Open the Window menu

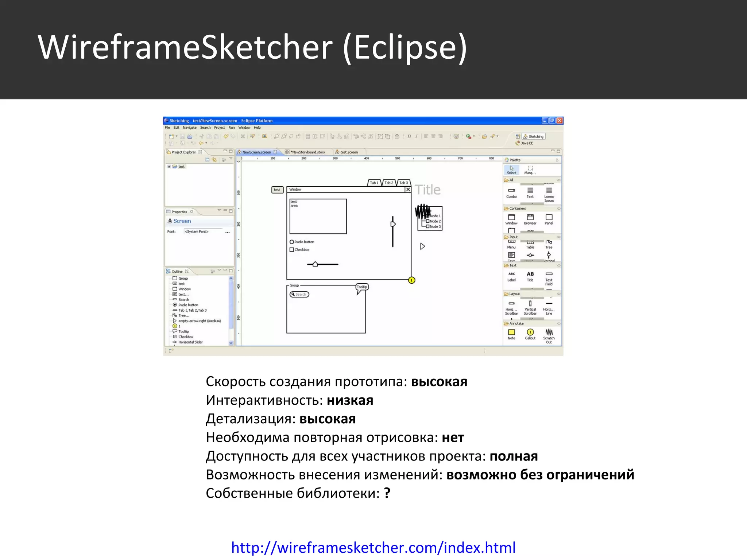pos(244,128)
